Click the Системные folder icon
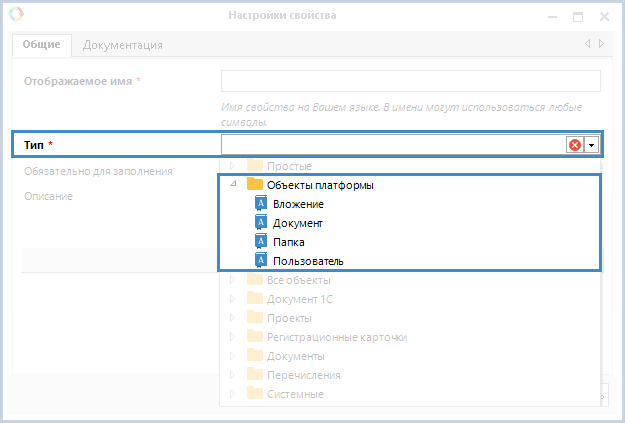Screen dimensions: 625x423 (254, 394)
